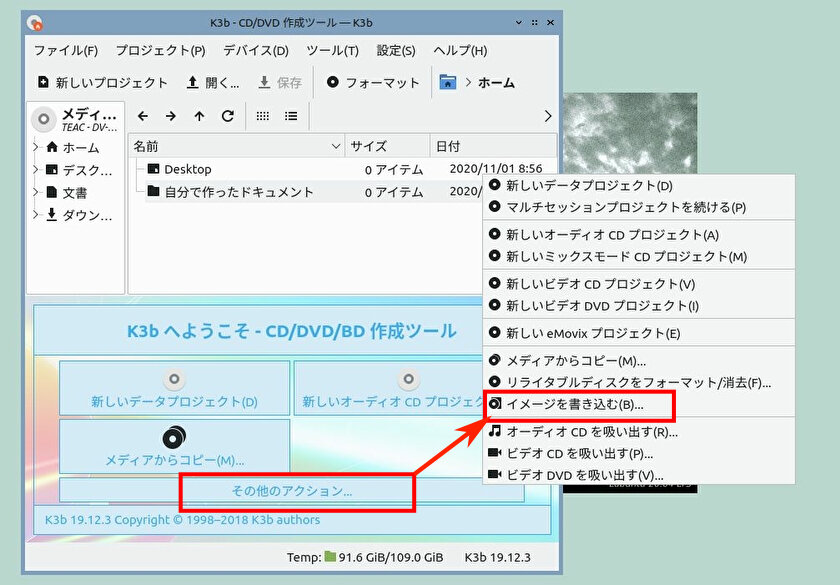Click the breadcrumb separator arrow before ホーム
This screenshot has height=585, width=840.
click(x=468, y=82)
